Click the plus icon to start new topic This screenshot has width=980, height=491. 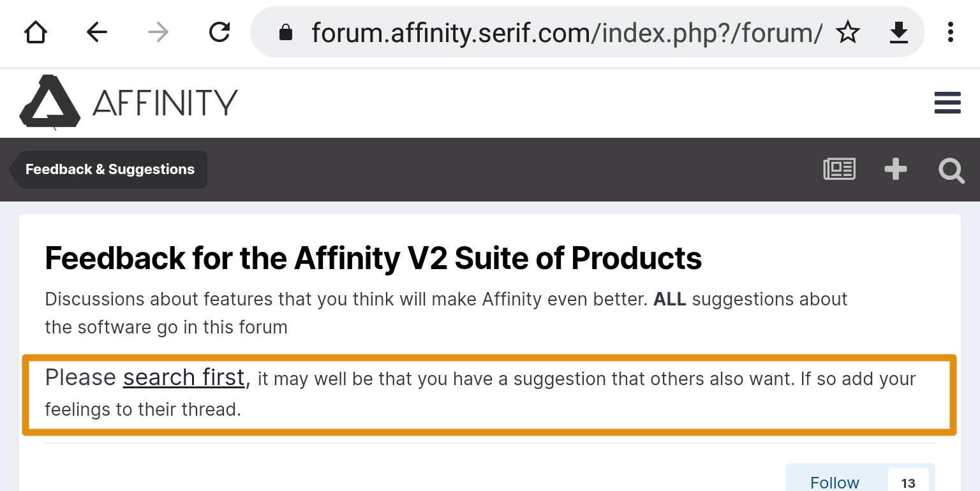tap(895, 169)
